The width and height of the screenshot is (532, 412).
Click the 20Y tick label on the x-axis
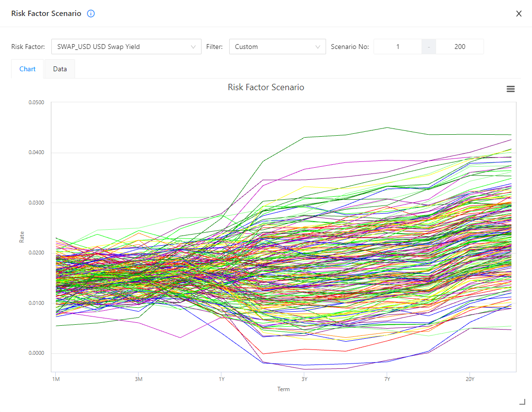tap(469, 379)
